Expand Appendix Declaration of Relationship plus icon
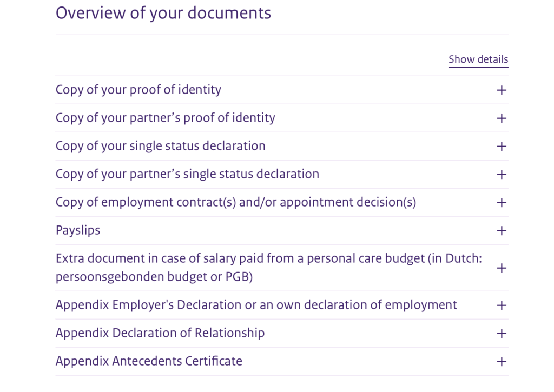The width and height of the screenshot is (554, 392). (502, 334)
